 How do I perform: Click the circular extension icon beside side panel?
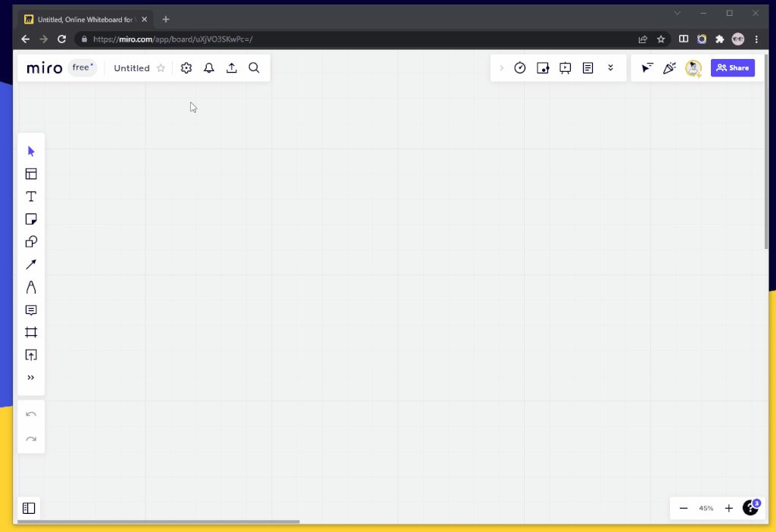(x=702, y=39)
